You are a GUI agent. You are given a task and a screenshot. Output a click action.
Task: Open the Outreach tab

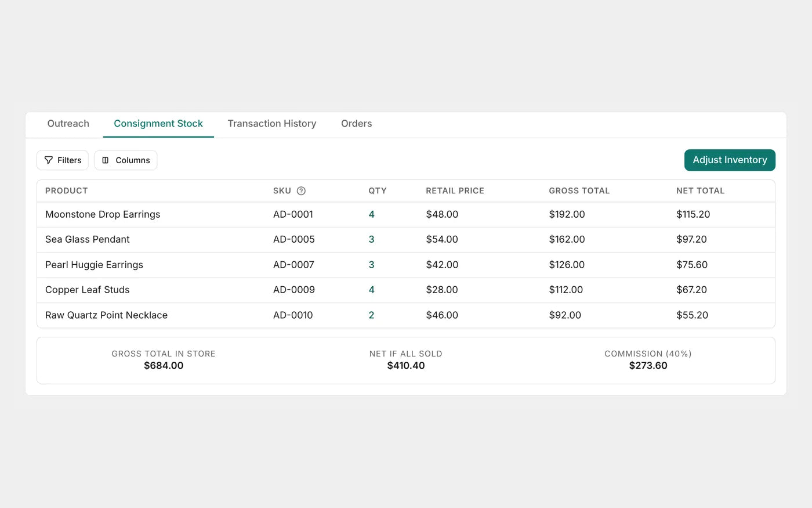(68, 124)
